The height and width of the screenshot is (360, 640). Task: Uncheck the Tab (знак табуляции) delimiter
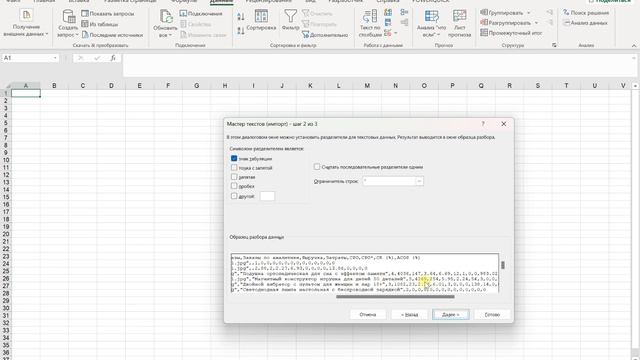(234, 158)
